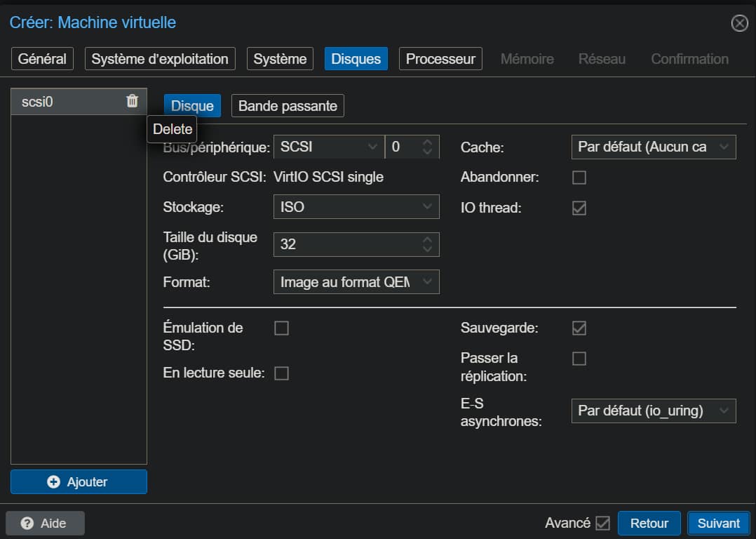Click the question mark Aide icon
This screenshot has height=539, width=756.
click(27, 524)
